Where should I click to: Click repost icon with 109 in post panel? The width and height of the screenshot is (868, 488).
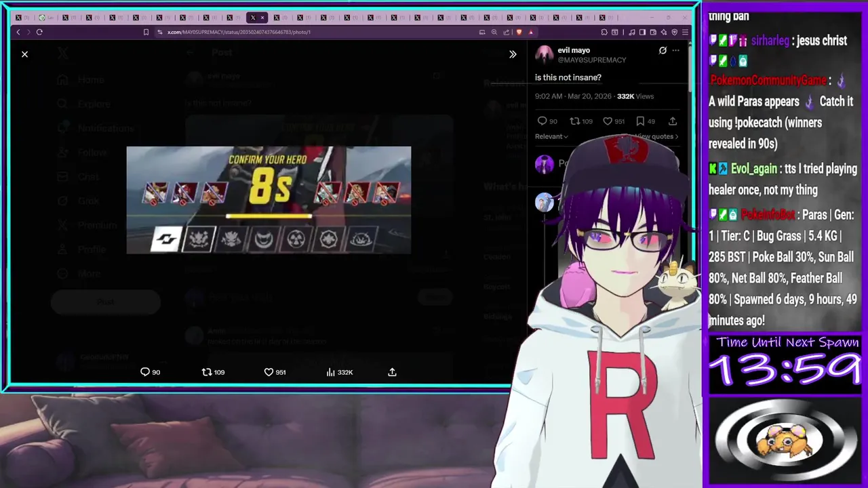pos(580,121)
